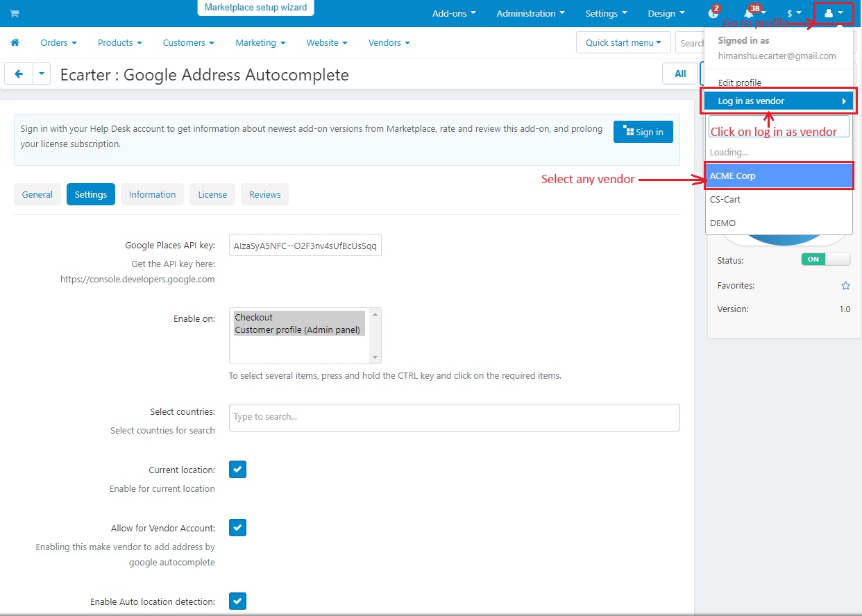This screenshot has width=862, height=616.
Task: Select Log in as vendor menu entry
Action: [x=779, y=101]
